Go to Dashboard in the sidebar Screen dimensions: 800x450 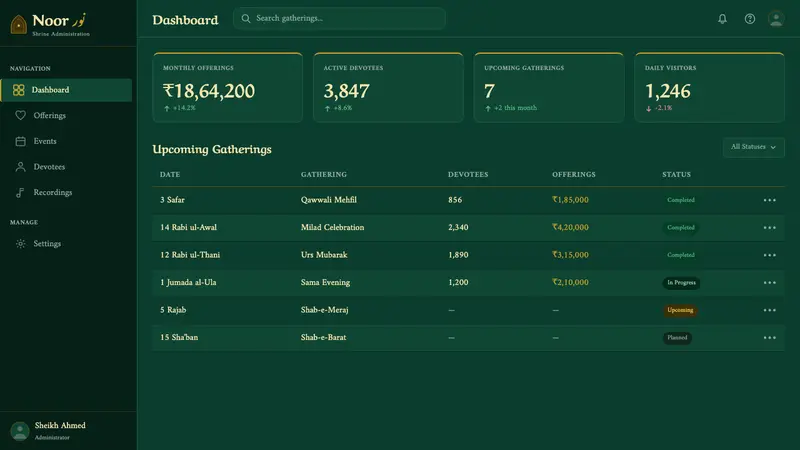[x=66, y=90]
